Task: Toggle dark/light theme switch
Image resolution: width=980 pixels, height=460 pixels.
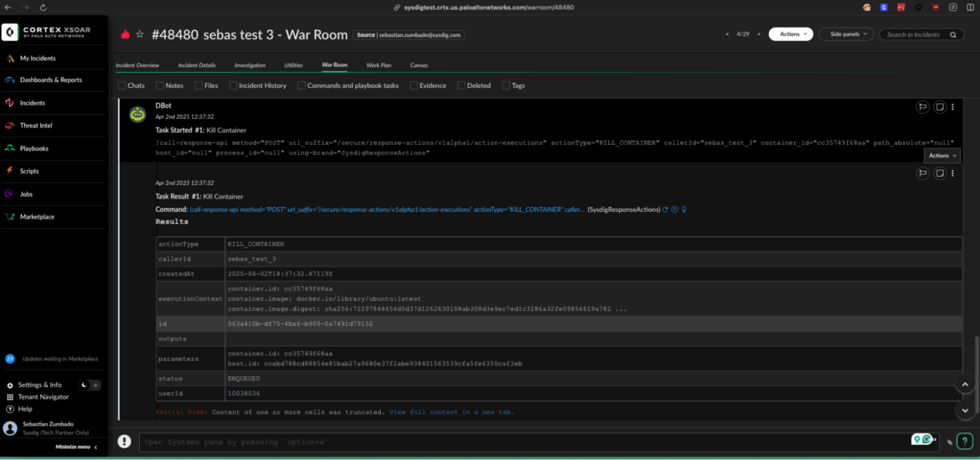Action: click(x=90, y=385)
